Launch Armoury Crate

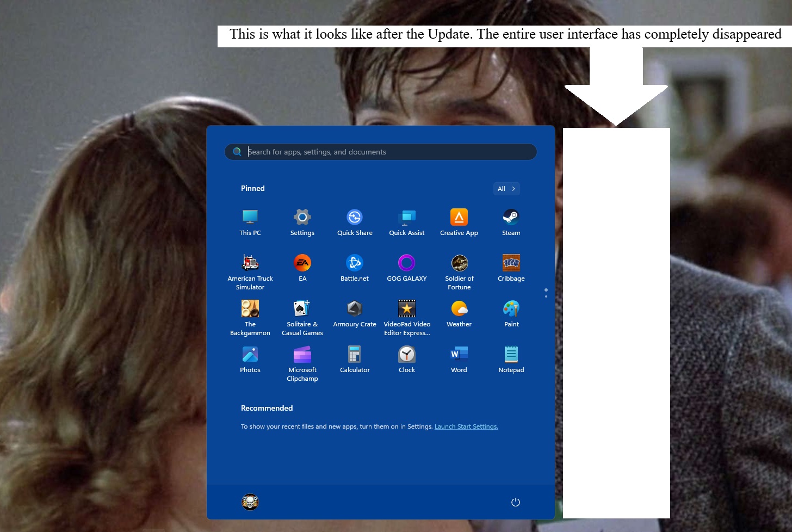[355, 313]
